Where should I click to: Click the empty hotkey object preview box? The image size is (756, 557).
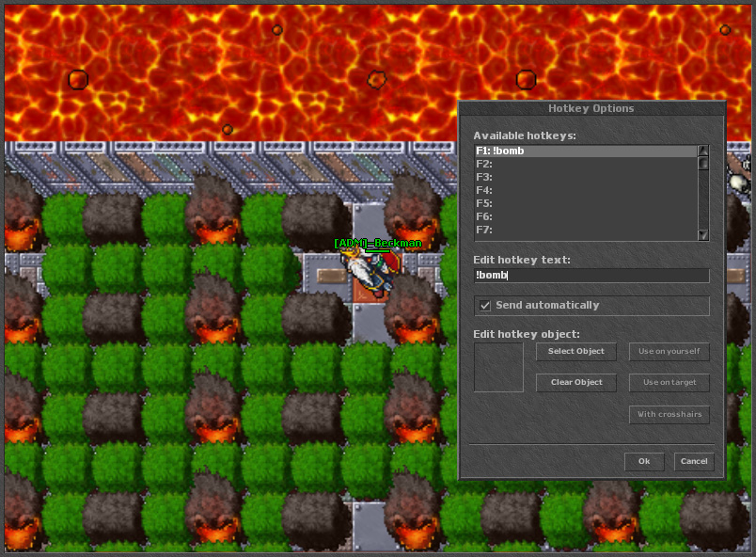(x=498, y=367)
